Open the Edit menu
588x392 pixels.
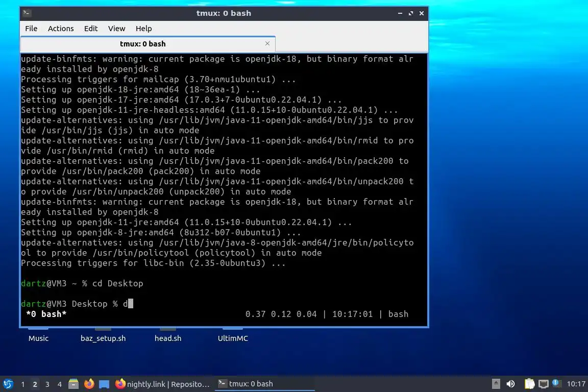pos(91,29)
